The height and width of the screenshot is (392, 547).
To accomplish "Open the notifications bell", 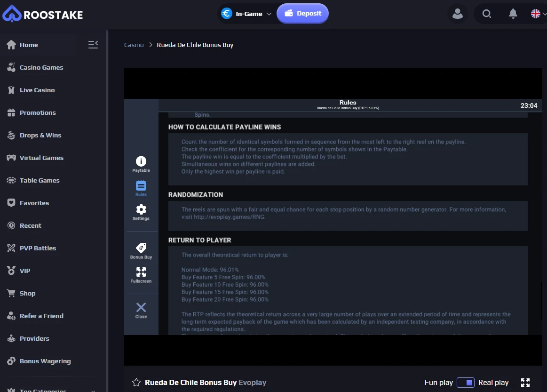I will (513, 14).
